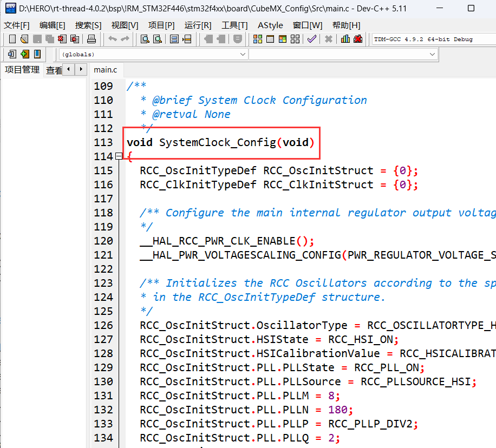Click the '@retval None' comment
The image size is (496, 448).
[x=191, y=115]
